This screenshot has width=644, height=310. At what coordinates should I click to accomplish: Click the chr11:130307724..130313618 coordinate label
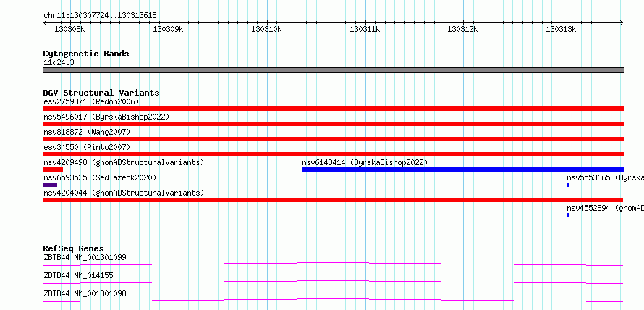100,16
